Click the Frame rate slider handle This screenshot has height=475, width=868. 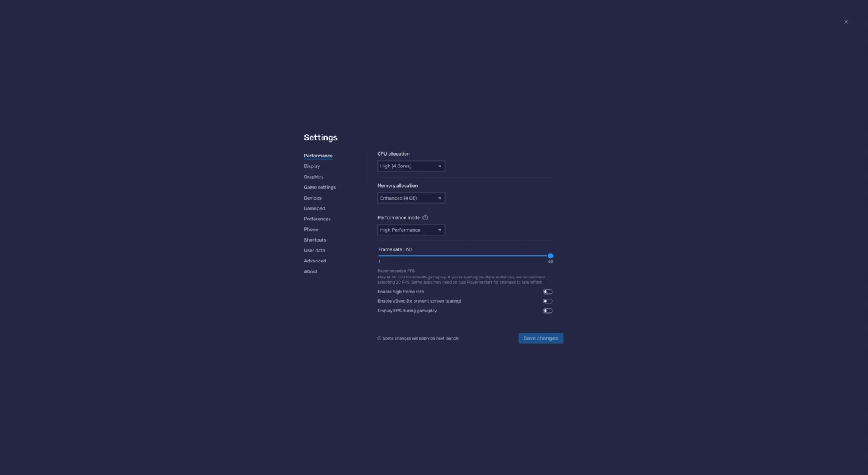tap(551, 256)
